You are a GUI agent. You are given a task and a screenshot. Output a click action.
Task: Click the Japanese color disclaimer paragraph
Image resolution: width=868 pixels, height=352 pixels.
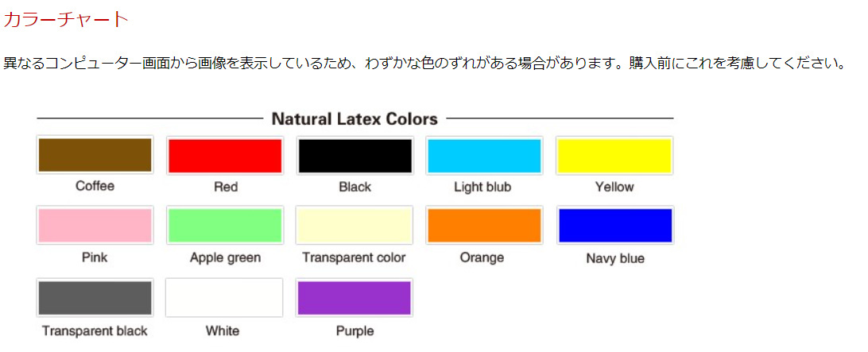tap(424, 63)
